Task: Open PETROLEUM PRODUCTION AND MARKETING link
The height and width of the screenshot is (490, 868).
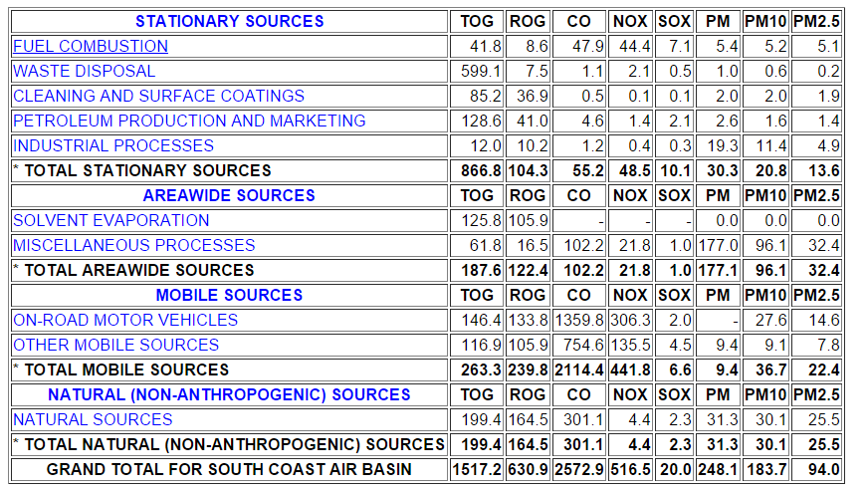Action: [189, 121]
